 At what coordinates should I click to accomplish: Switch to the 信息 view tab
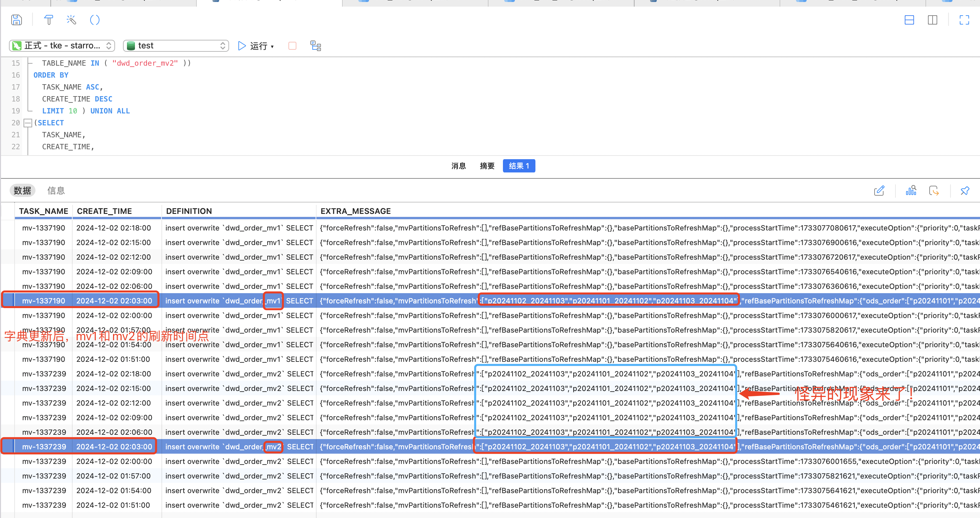tap(56, 190)
